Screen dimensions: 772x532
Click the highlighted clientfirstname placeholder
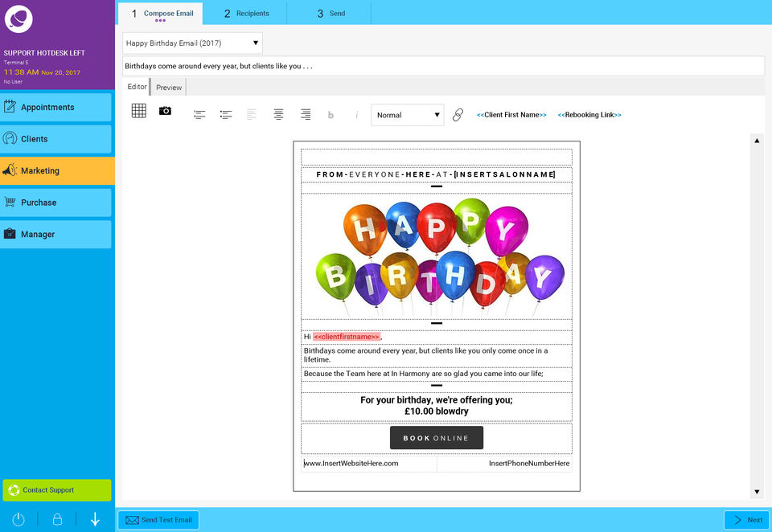click(347, 337)
